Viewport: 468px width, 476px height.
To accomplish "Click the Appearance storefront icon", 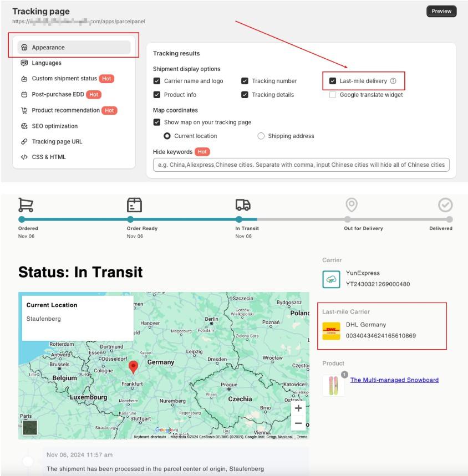I will 24,47.
